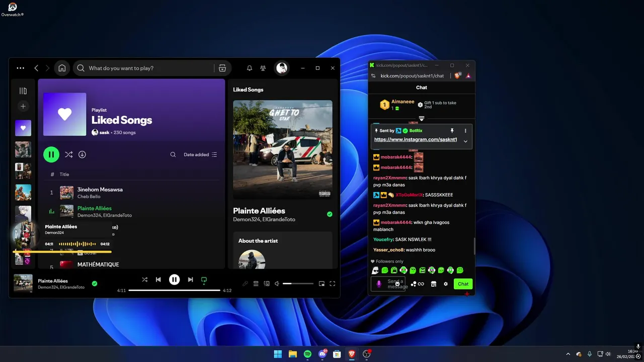Open Aimaneee on the gift leaderboard
The width and height of the screenshot is (644, 362).
(x=403, y=102)
